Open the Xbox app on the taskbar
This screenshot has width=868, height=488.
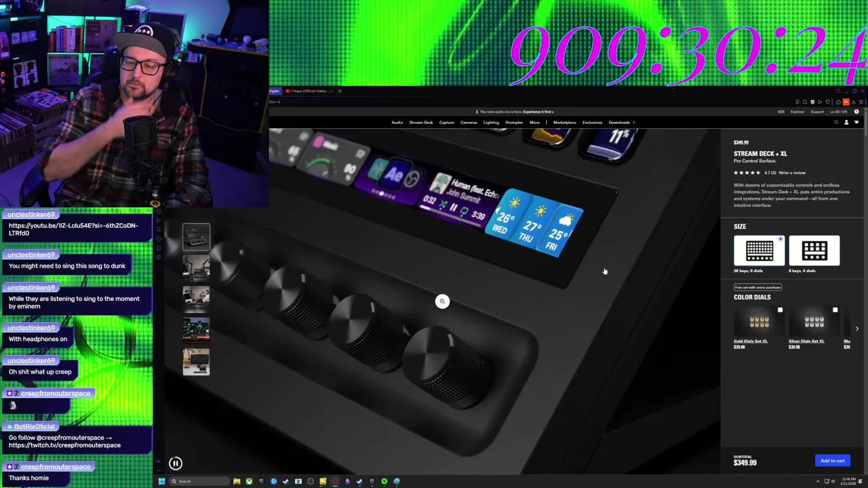click(249, 481)
